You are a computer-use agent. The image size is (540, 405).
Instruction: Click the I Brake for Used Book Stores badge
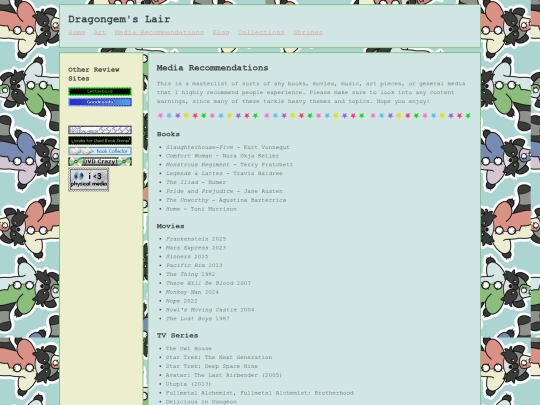pyautogui.click(x=100, y=141)
